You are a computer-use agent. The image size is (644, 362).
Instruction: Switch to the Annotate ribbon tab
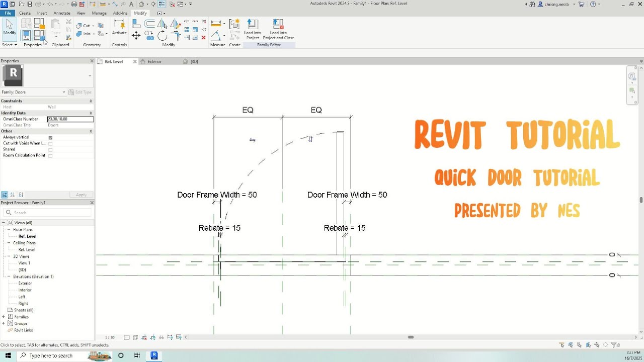[62, 13]
